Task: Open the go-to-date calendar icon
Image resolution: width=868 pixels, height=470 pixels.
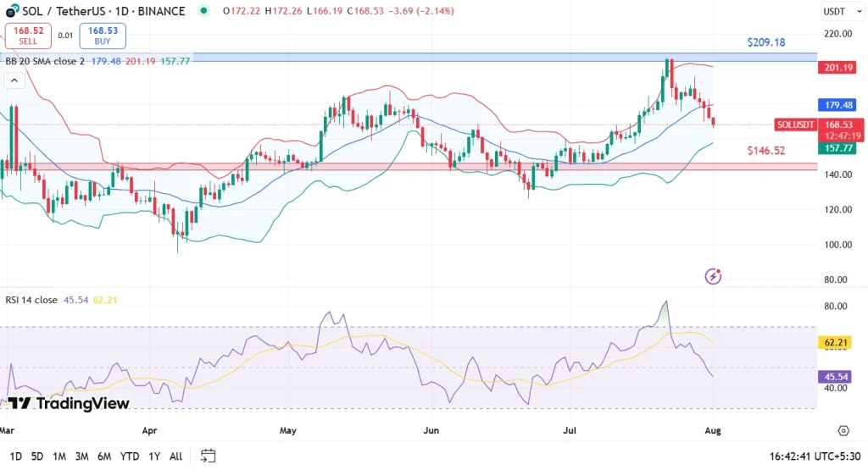Action: [209, 456]
